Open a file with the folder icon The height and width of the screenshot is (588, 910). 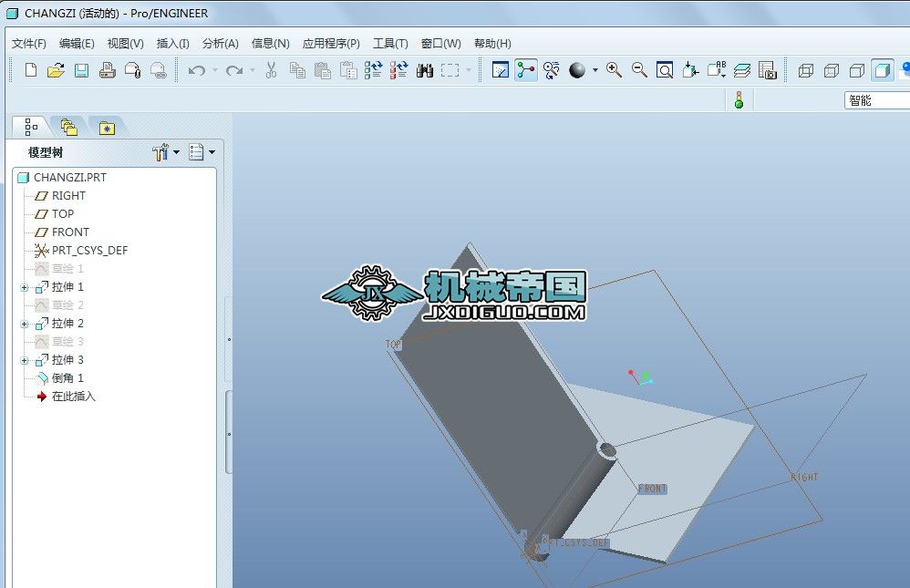pyautogui.click(x=56, y=70)
